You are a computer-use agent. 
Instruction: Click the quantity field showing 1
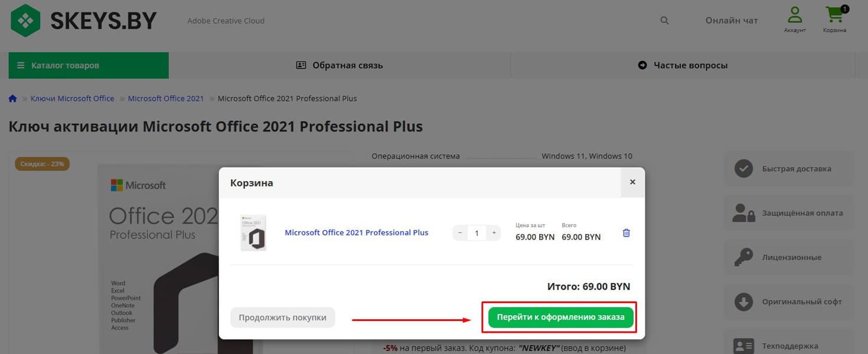pyautogui.click(x=477, y=233)
